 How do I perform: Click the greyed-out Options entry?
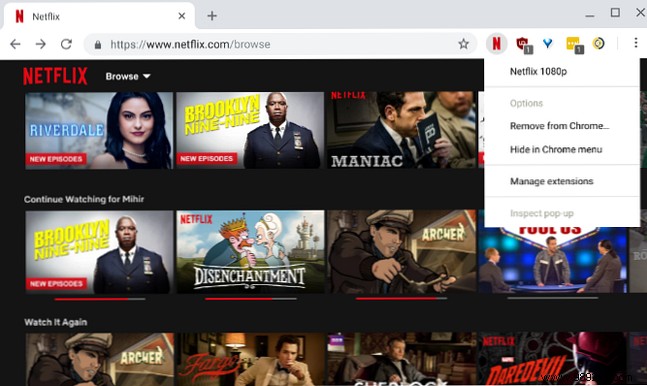[x=526, y=103]
